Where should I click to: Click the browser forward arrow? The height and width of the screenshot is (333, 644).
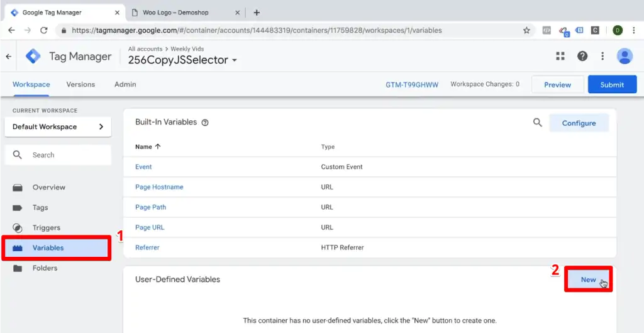coord(27,30)
